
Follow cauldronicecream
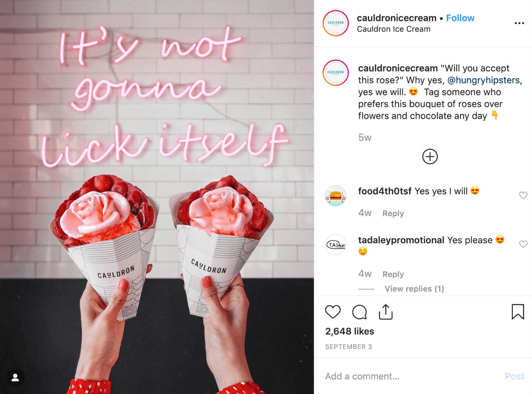pos(460,18)
